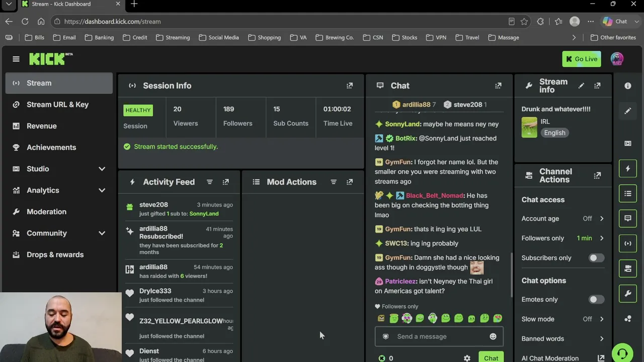The image size is (644, 362).
Task: Edit stream info with the header pencil icon
Action: tap(581, 85)
